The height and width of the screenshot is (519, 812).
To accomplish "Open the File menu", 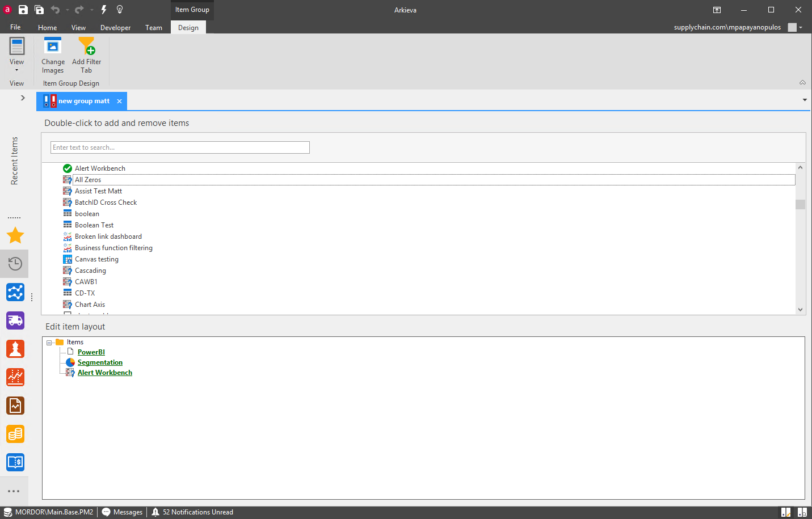I will [x=15, y=27].
